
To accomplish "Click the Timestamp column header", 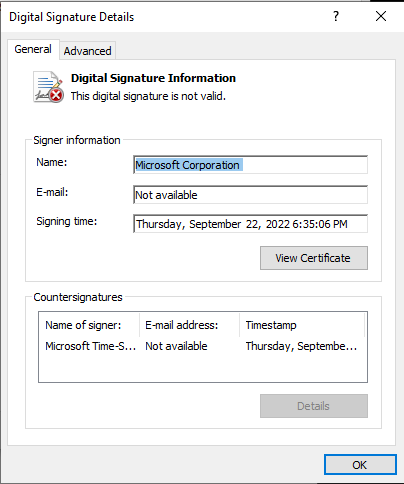I will pyautogui.click(x=302, y=325).
